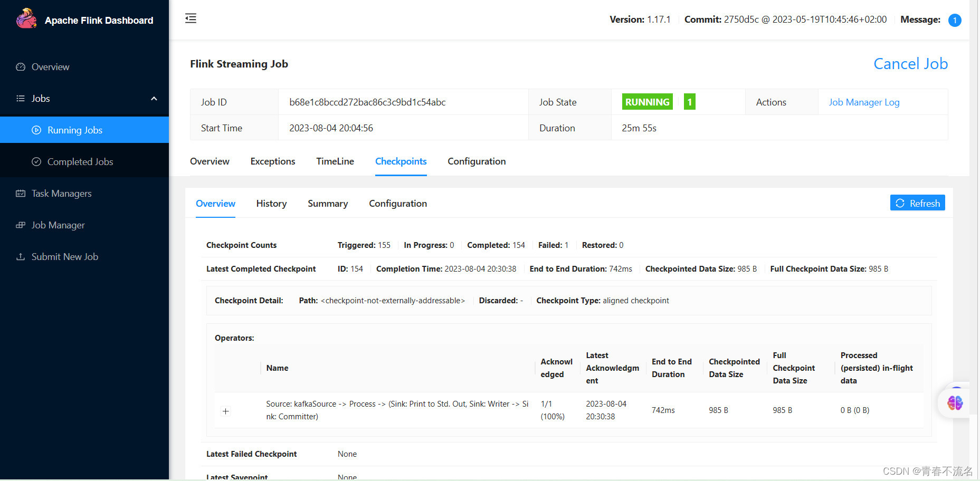Viewport: 980px width, 481px height.
Task: Click the Completed: 154 count
Action: pos(496,245)
